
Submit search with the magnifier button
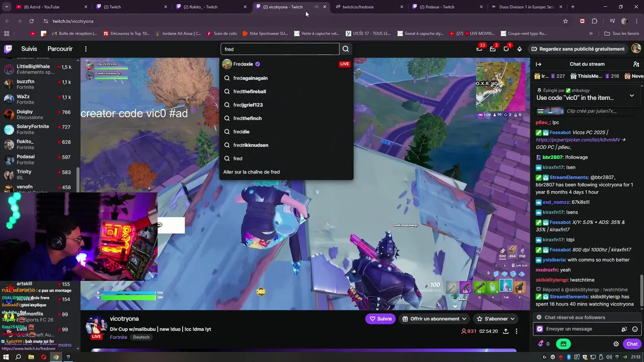pyautogui.click(x=346, y=49)
